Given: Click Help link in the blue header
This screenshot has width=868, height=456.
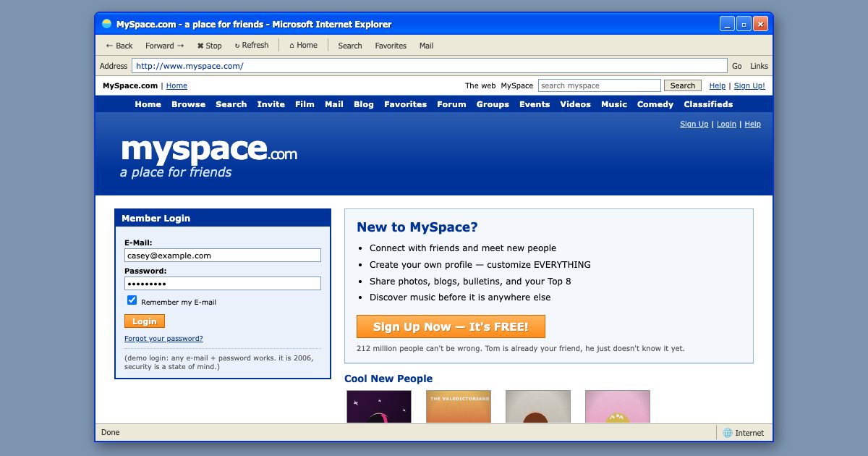Looking at the screenshot, I should [752, 124].
